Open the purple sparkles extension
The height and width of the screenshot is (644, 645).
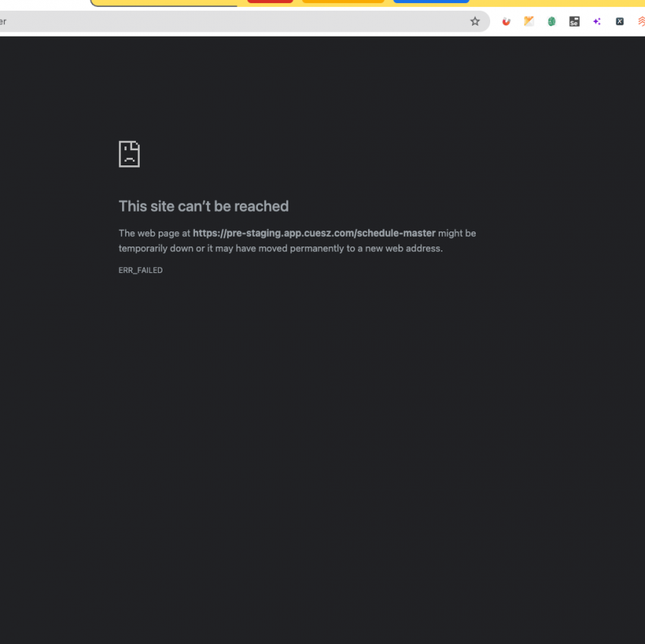597,21
